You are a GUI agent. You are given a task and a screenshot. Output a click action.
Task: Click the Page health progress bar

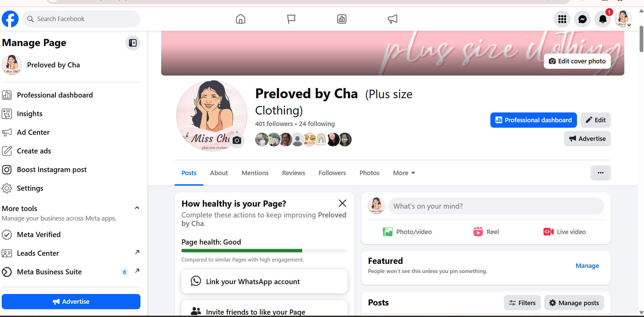(264, 251)
